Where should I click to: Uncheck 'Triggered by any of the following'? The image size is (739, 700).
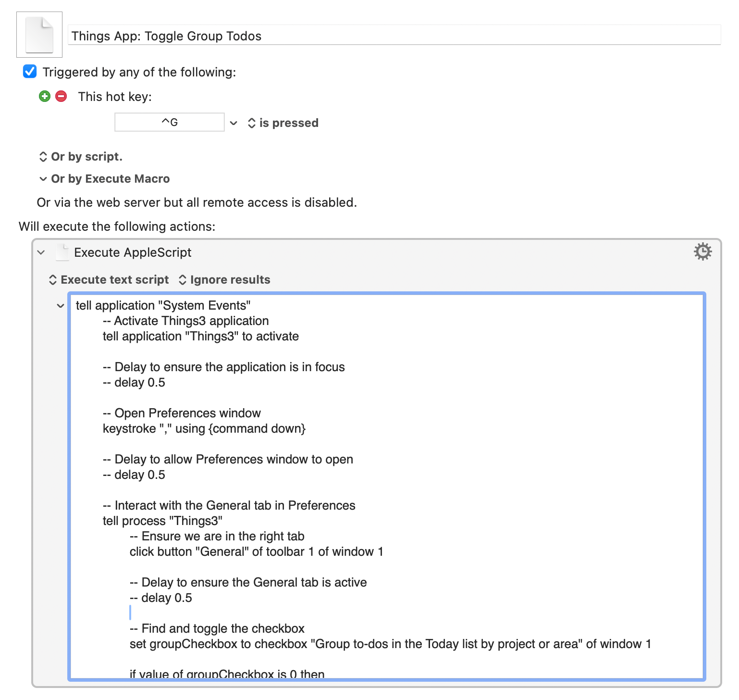(29, 72)
